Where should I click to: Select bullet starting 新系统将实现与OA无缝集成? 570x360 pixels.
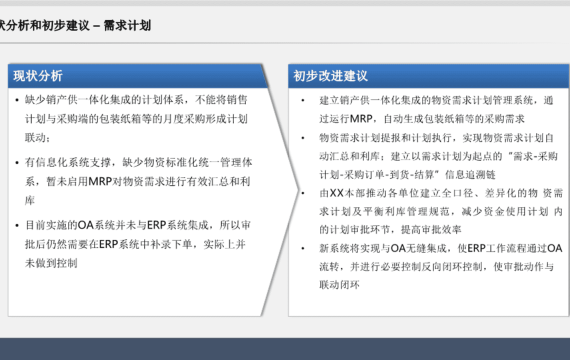click(x=441, y=267)
